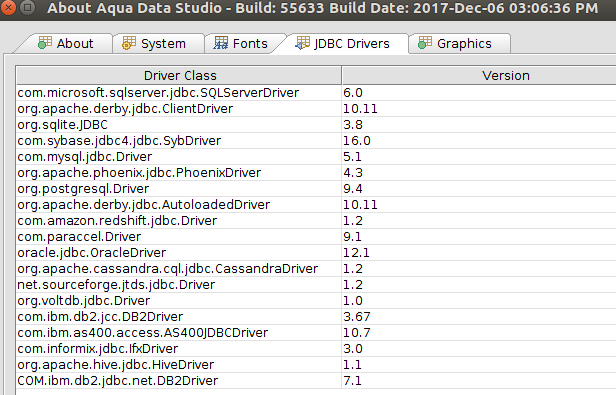Click the Graphics tab icon
The image size is (616, 395).
pyautogui.click(x=425, y=43)
